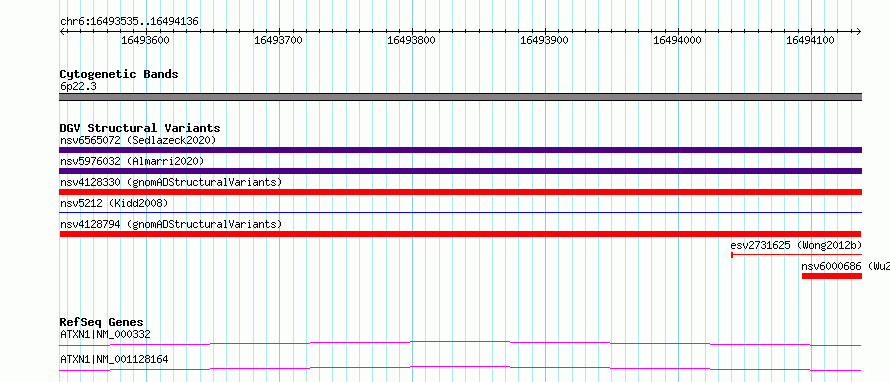Select the thin red esv2731625 variant line
This screenshot has width=890, height=382.
796,255
